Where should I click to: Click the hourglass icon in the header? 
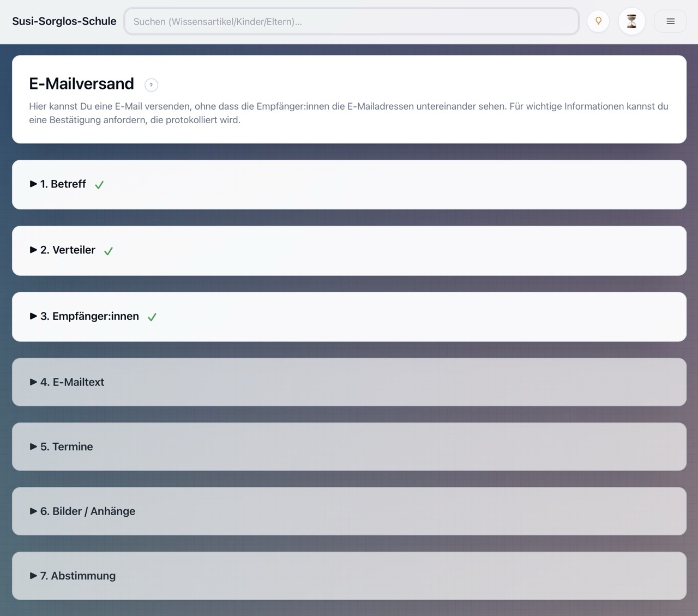click(x=631, y=21)
